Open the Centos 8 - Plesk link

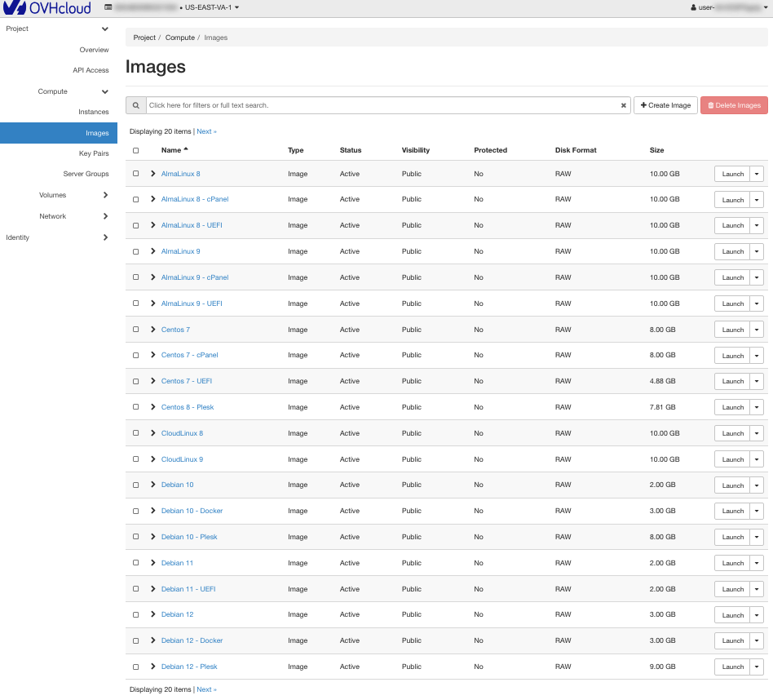coord(188,407)
